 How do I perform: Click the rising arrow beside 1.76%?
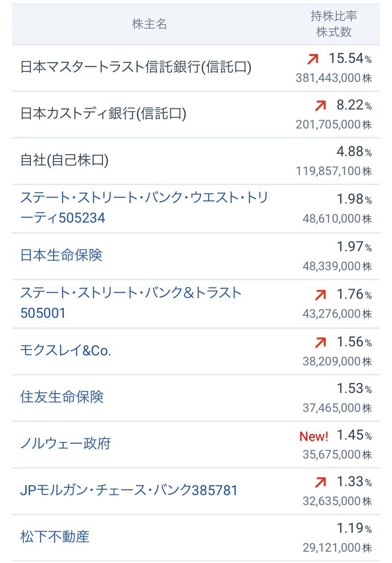(x=320, y=295)
